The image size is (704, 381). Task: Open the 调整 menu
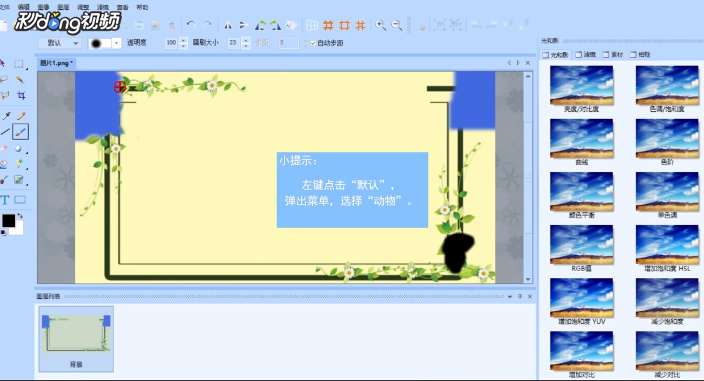click(x=83, y=7)
